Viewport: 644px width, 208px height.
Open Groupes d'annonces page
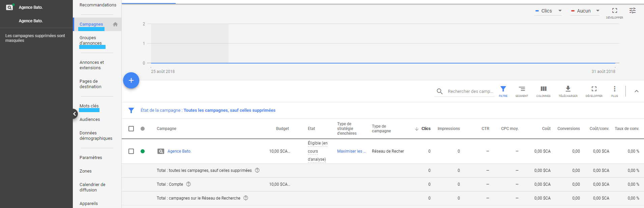point(91,41)
